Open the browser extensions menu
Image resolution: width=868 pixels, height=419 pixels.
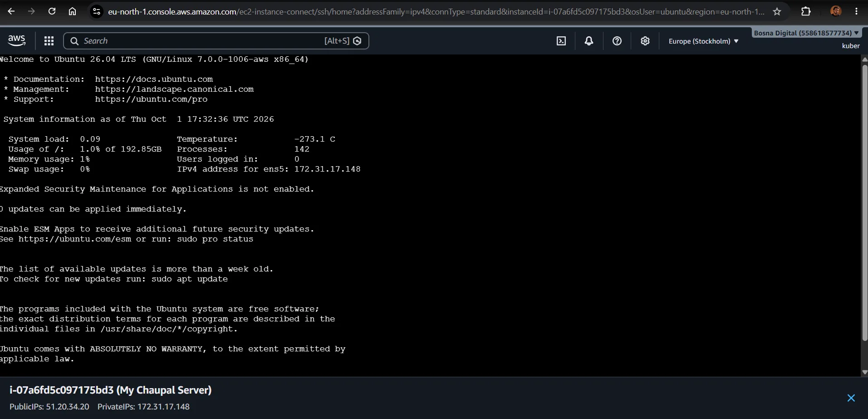tap(806, 11)
